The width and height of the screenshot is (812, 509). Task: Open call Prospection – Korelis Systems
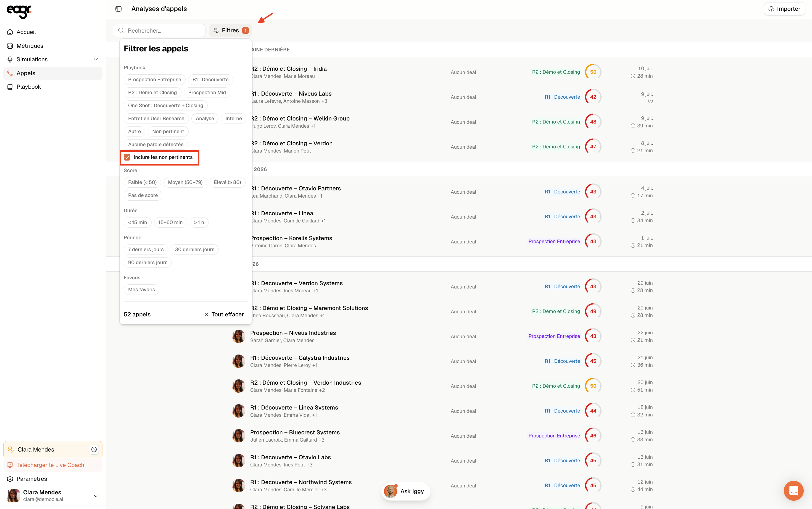(292, 238)
